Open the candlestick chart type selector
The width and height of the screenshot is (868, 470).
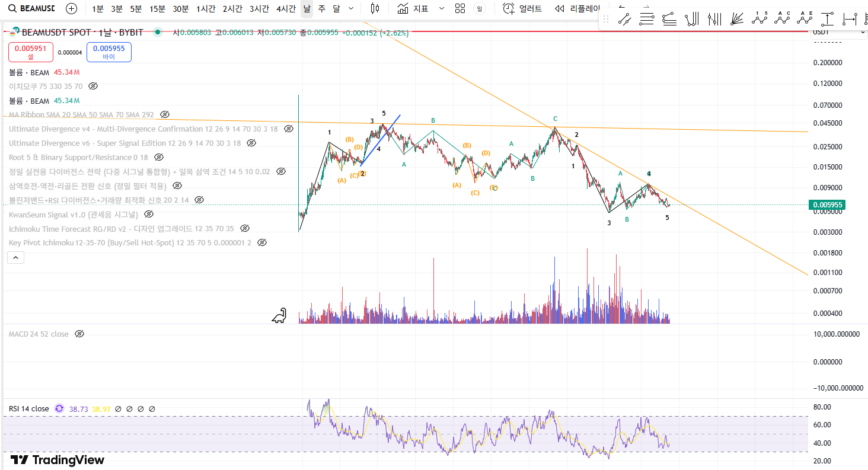(x=375, y=8)
